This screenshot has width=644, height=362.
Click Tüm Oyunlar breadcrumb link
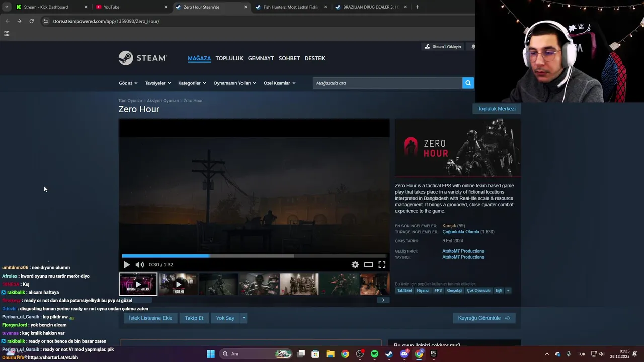[x=130, y=101]
